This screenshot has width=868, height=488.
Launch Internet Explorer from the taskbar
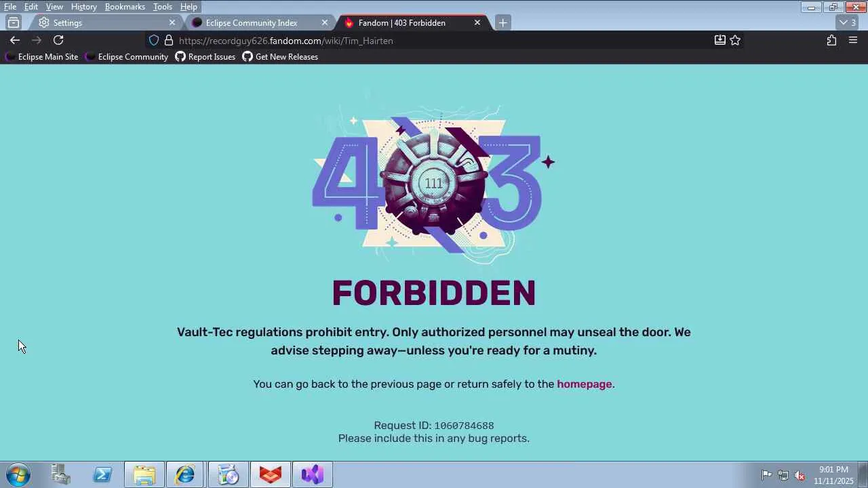[186, 474]
